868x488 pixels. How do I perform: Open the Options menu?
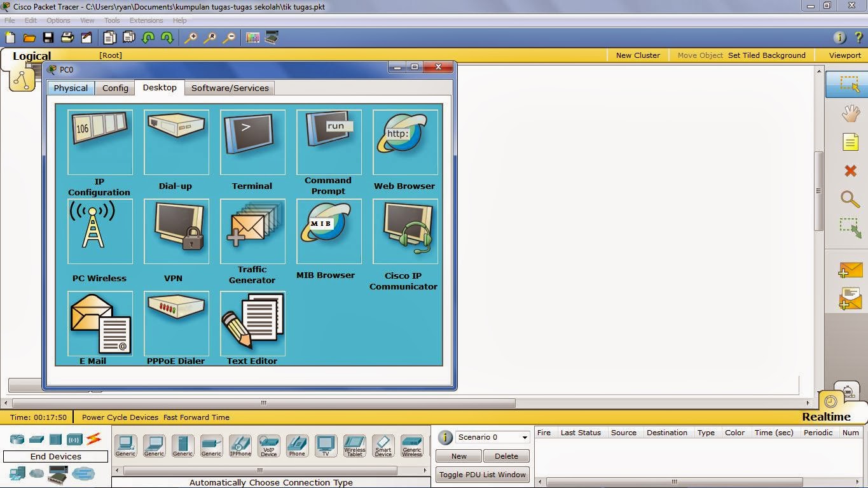[x=58, y=20]
